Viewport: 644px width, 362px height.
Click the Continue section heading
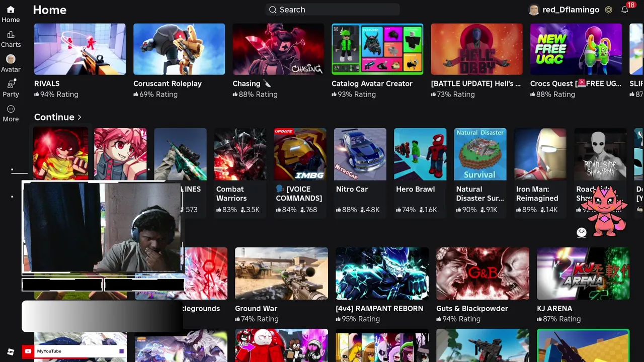click(x=54, y=117)
